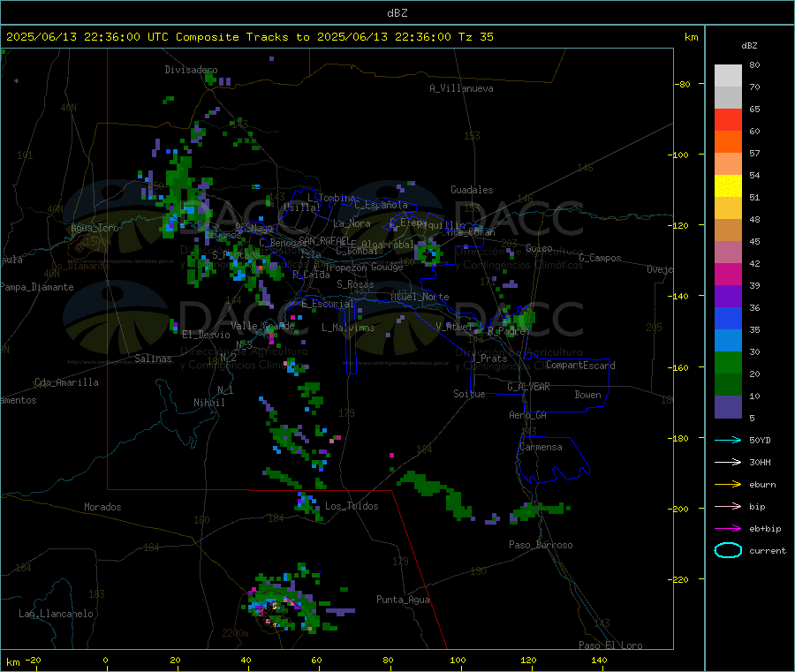
Task: Click the dBZ title at top
Action: point(397,13)
